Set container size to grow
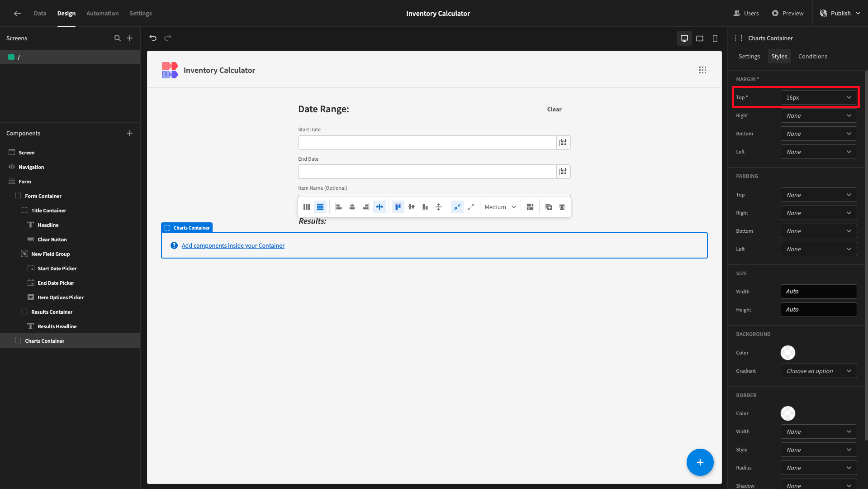868x489 pixels. (x=471, y=207)
